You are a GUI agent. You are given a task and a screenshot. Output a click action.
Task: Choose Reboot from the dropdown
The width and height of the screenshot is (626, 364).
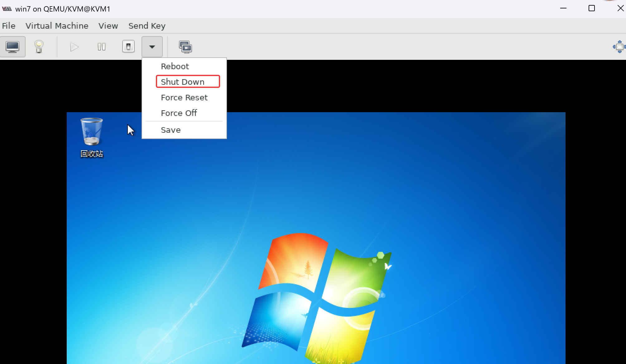[184, 66]
